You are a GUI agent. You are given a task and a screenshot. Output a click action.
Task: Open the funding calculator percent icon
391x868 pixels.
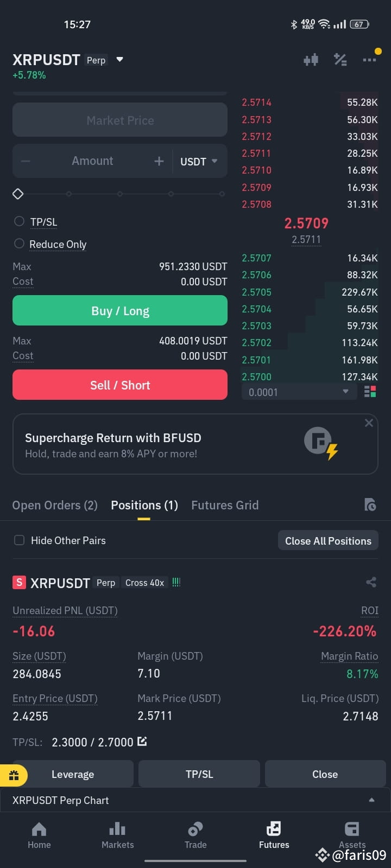click(x=340, y=60)
